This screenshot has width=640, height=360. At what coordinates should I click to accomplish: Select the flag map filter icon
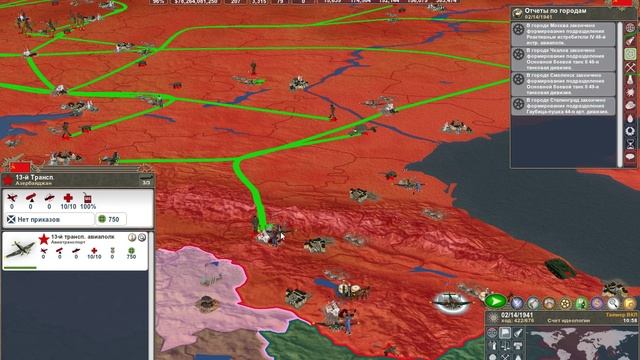[x=505, y=333]
